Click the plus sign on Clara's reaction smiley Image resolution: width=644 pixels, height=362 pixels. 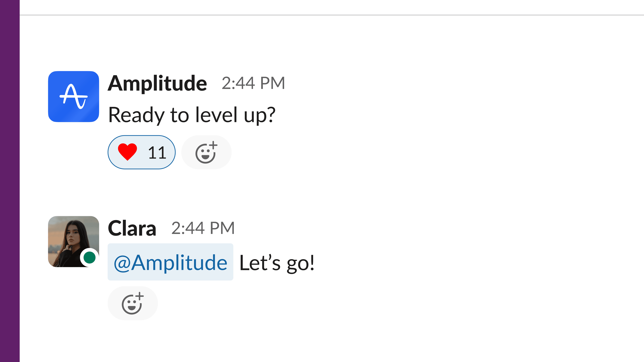(x=140, y=296)
